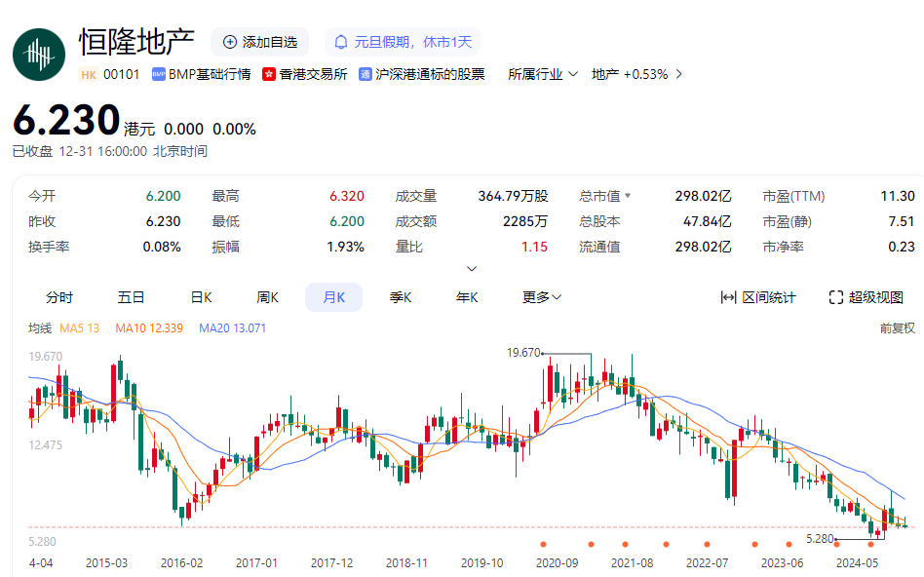The width and height of the screenshot is (924, 577).
Task: Click the orange event dot above 2021-08
Action: click(x=625, y=544)
